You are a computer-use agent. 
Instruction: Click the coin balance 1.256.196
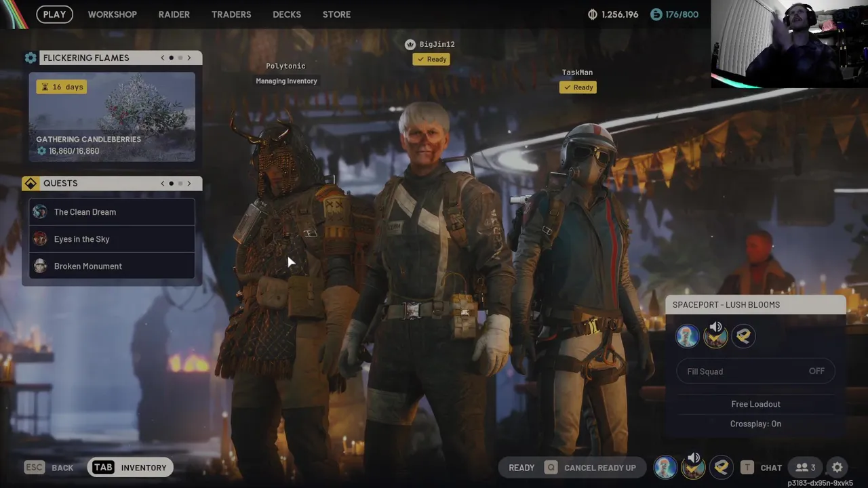point(620,14)
